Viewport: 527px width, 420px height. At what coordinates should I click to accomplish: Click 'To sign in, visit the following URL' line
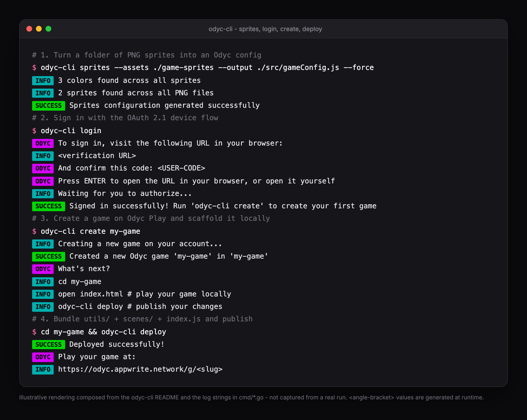click(170, 143)
